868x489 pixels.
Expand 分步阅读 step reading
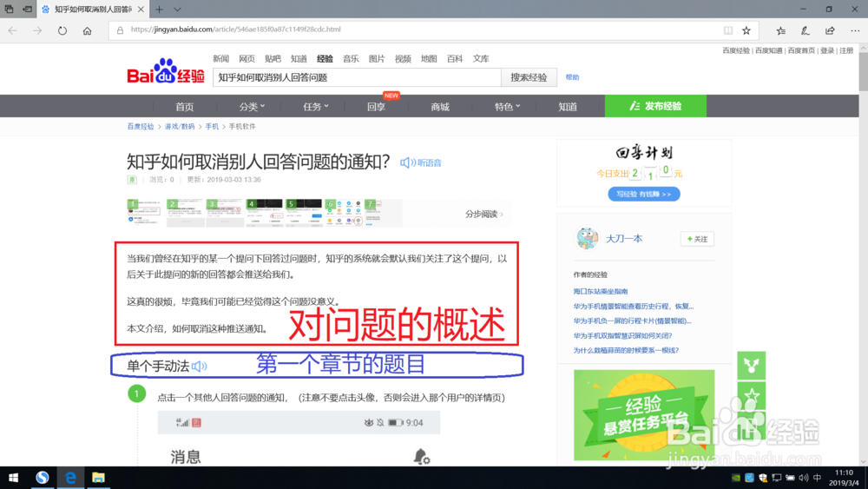click(484, 215)
